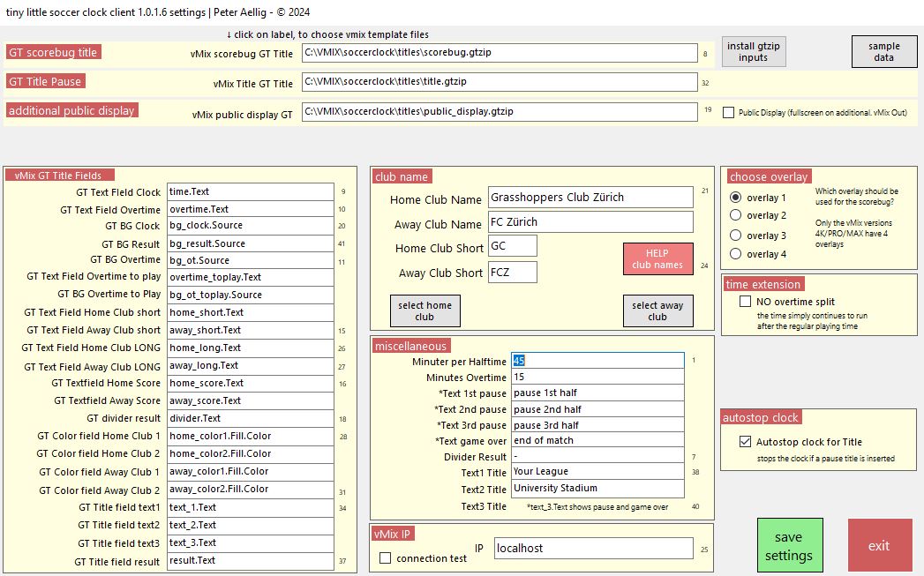Click the additional public display label
Image resolution: width=924 pixels, height=576 pixels.
click(71, 110)
